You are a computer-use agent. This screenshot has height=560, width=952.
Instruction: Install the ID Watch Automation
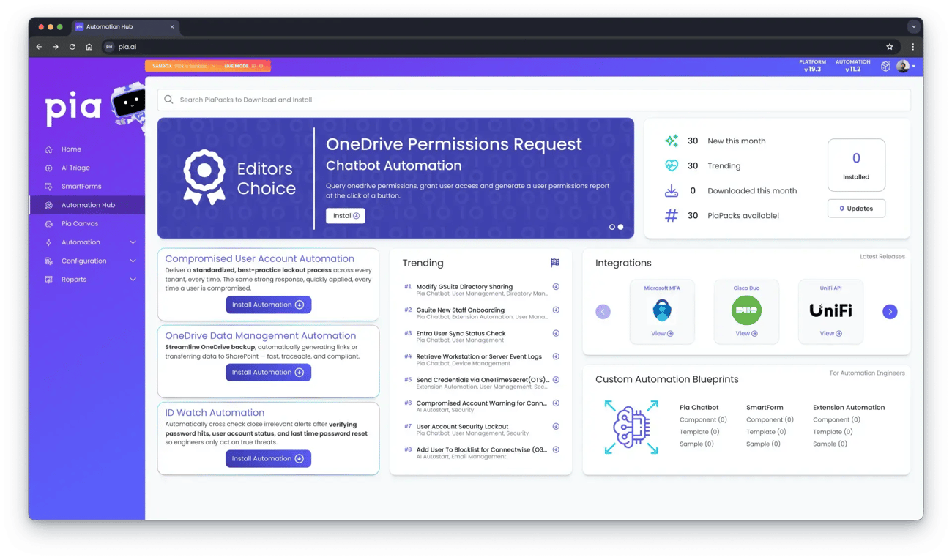pyautogui.click(x=268, y=458)
